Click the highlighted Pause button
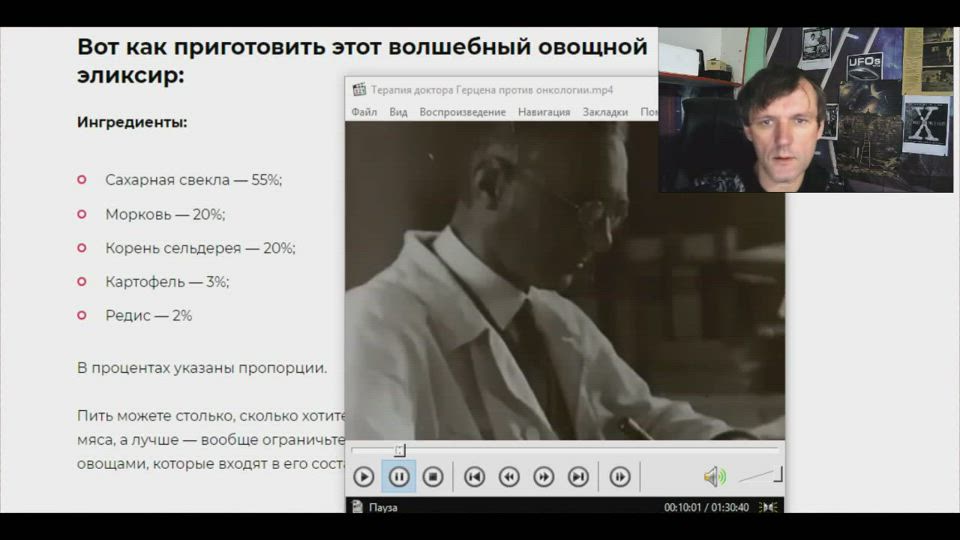Screen dimensions: 960x540 [x=398, y=477]
